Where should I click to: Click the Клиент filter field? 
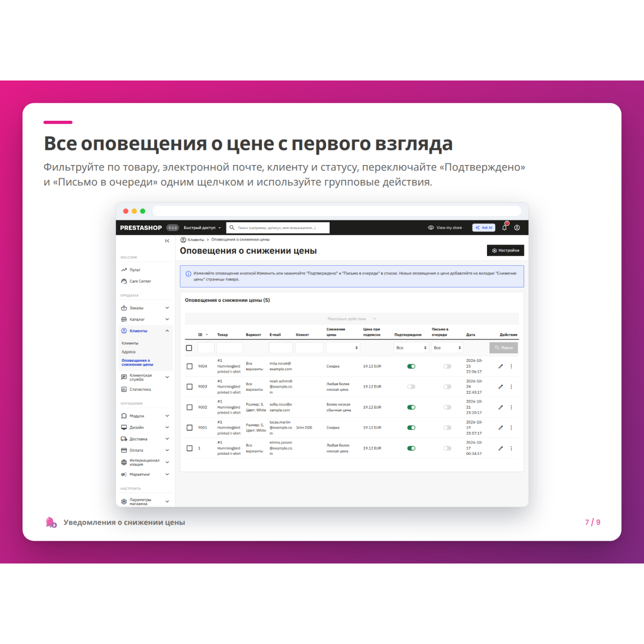309,348
